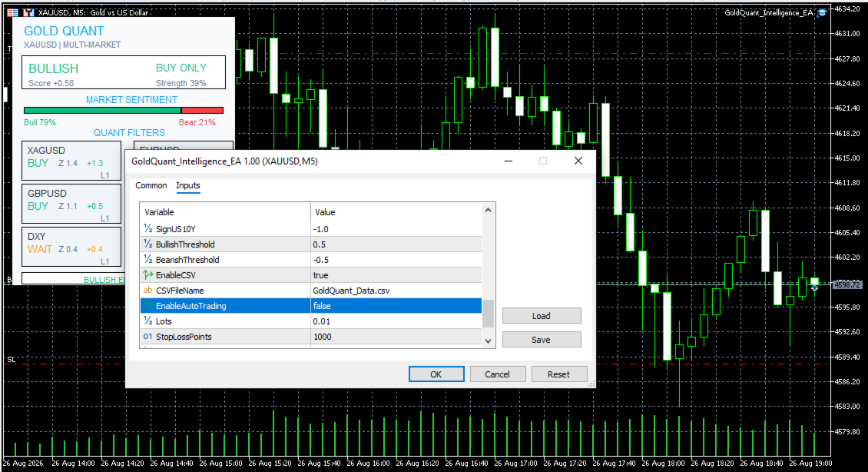The height and width of the screenshot is (472, 868).
Task: Edit CSVFileName value GoldQuant_Data.csv
Action: tap(396, 291)
